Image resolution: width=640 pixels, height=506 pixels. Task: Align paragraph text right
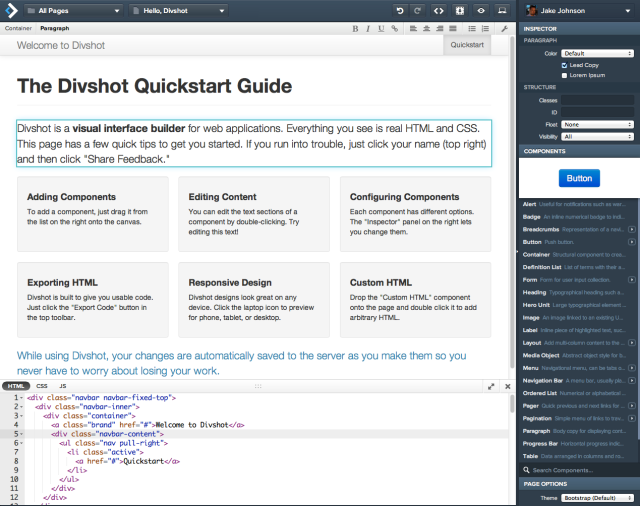click(x=440, y=29)
